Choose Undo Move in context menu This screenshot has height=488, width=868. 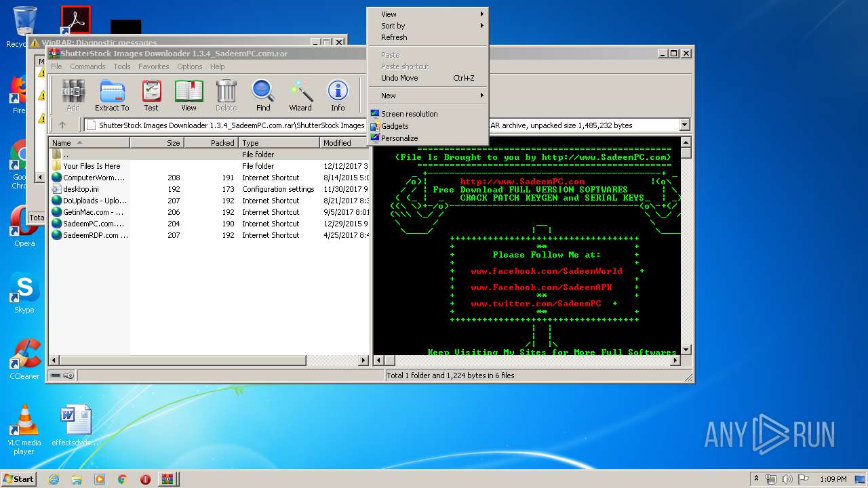pos(427,78)
